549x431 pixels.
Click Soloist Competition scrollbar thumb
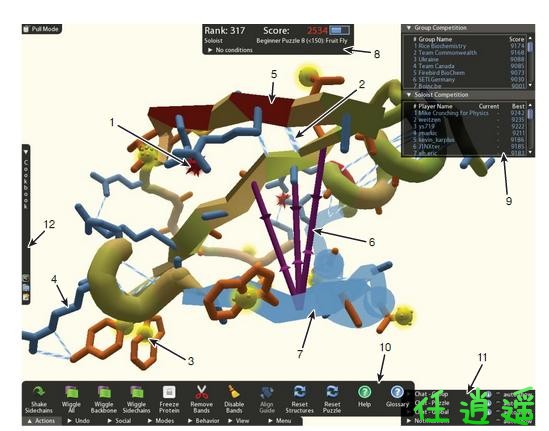pyautogui.click(x=530, y=113)
